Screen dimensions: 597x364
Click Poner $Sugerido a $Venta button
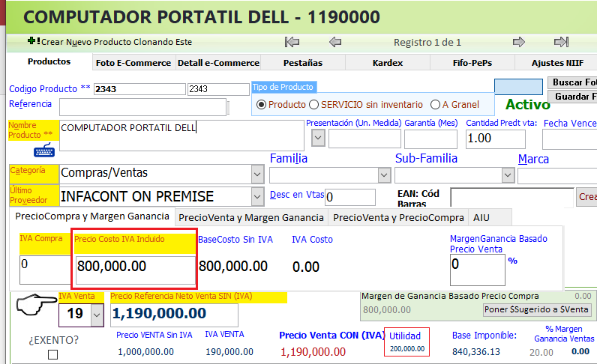tap(537, 309)
